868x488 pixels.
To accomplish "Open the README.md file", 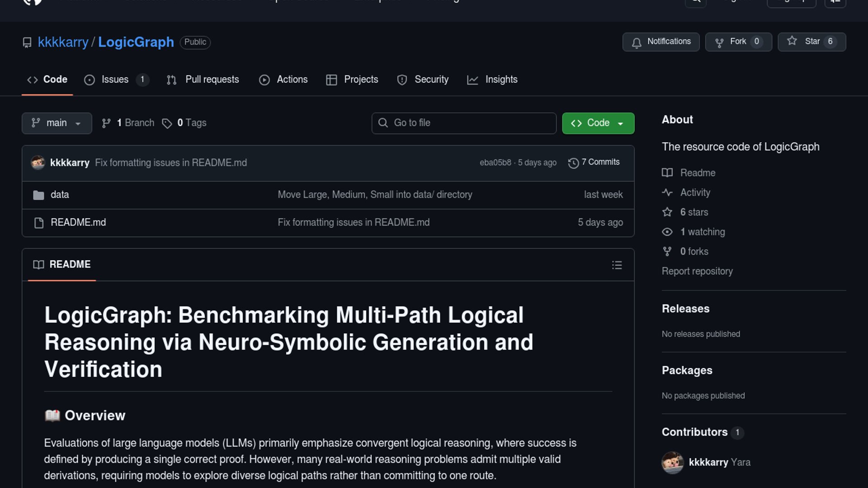I will [x=78, y=222].
